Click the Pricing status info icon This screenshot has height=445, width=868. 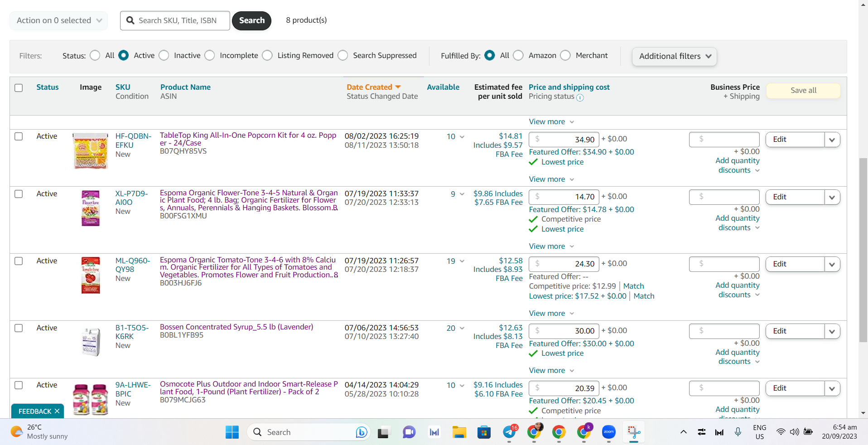point(580,97)
